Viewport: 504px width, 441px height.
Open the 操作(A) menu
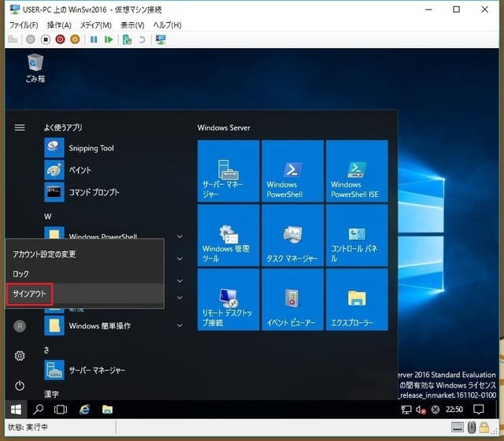click(59, 25)
